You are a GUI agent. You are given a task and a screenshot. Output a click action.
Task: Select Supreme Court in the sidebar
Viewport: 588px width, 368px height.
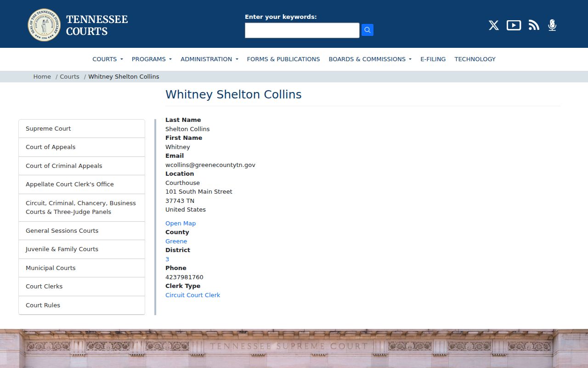[x=82, y=129]
